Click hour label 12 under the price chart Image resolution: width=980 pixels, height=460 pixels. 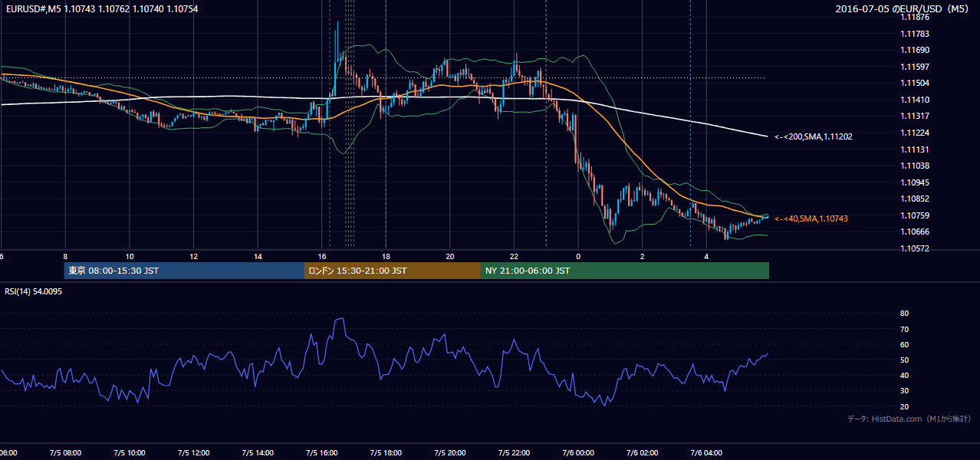pyautogui.click(x=194, y=257)
